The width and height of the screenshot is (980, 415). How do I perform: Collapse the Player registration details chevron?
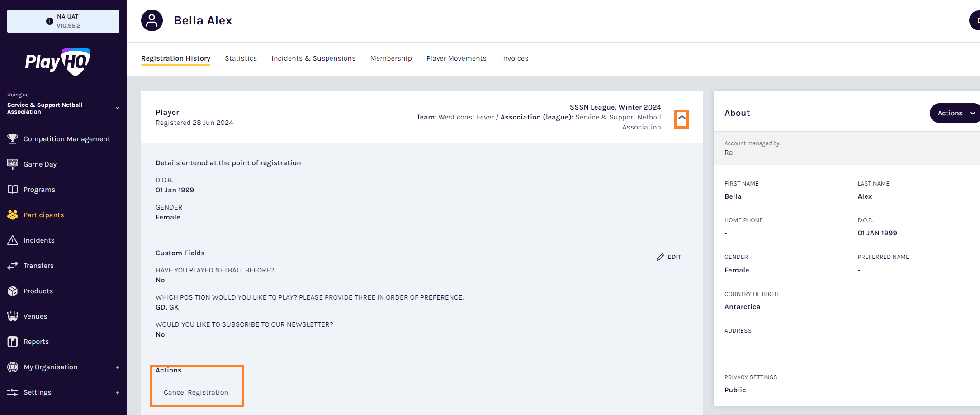682,119
